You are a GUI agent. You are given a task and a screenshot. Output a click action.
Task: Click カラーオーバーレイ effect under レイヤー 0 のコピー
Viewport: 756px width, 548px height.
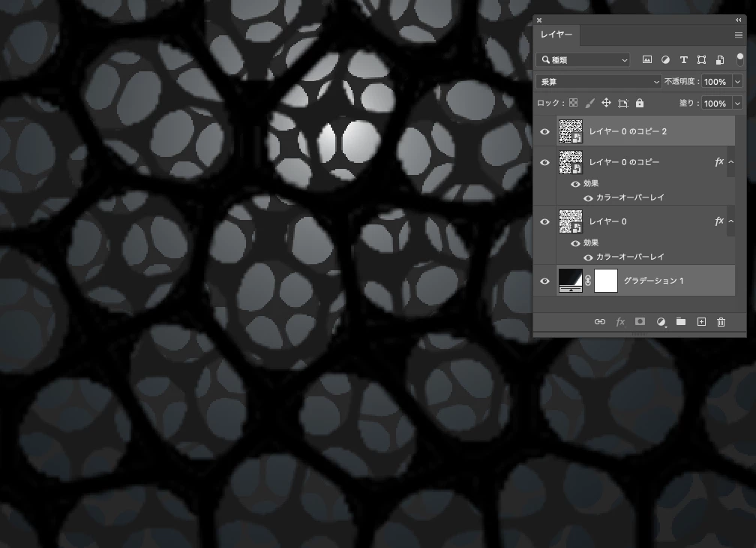(630, 197)
